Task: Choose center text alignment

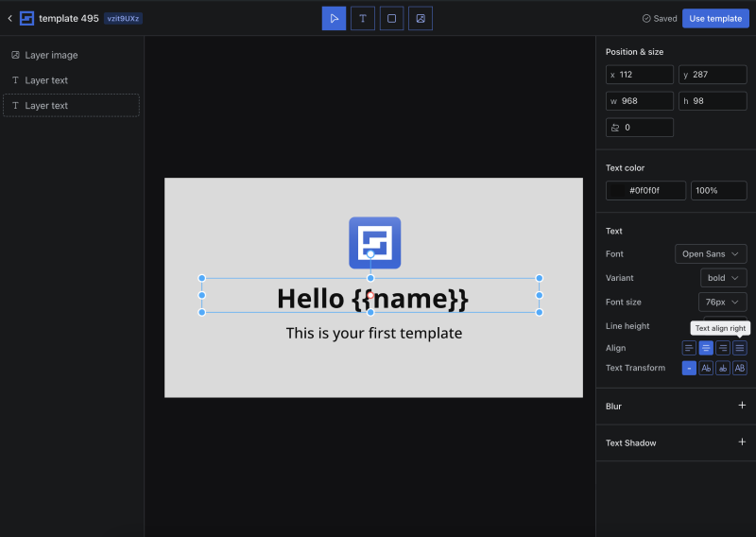Action: (x=706, y=348)
